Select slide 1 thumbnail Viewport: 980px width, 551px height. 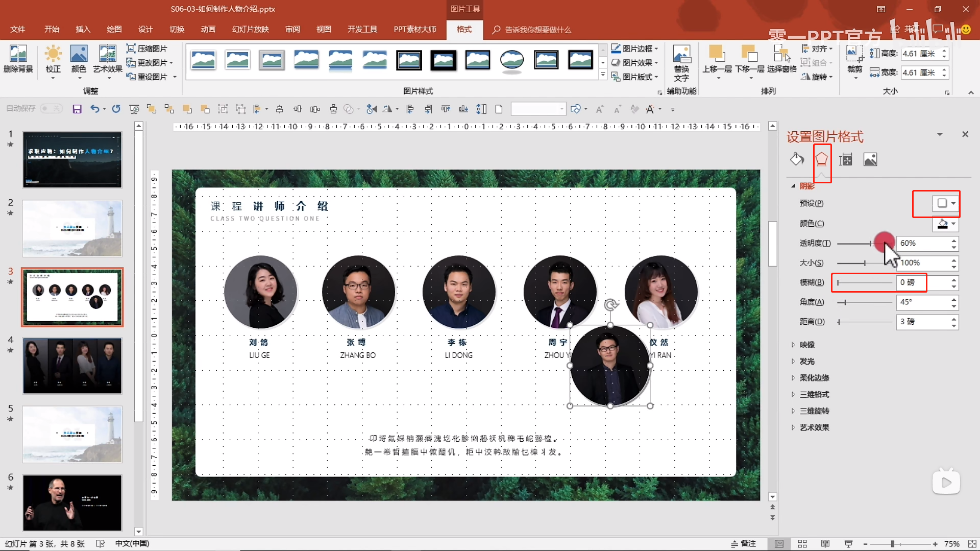point(72,160)
